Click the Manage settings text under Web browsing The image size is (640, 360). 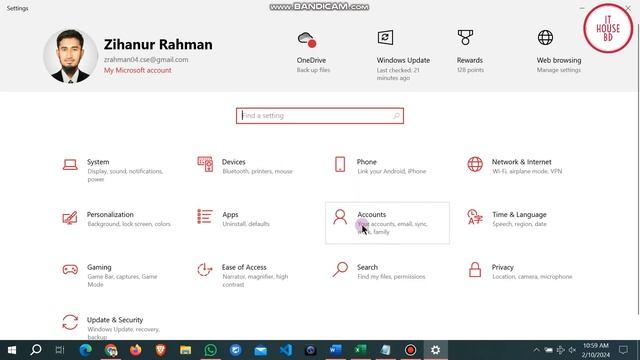pyautogui.click(x=559, y=70)
